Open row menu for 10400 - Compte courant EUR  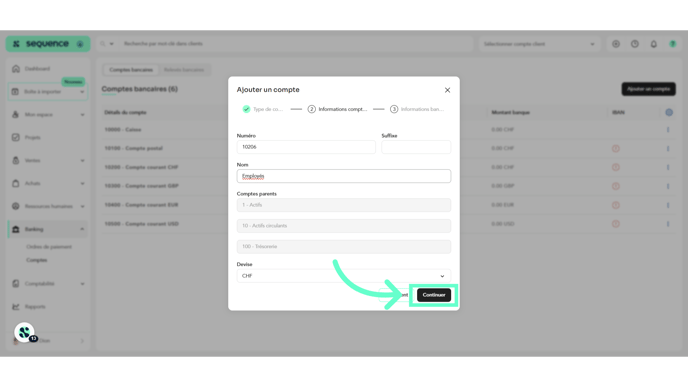pyautogui.click(x=668, y=205)
